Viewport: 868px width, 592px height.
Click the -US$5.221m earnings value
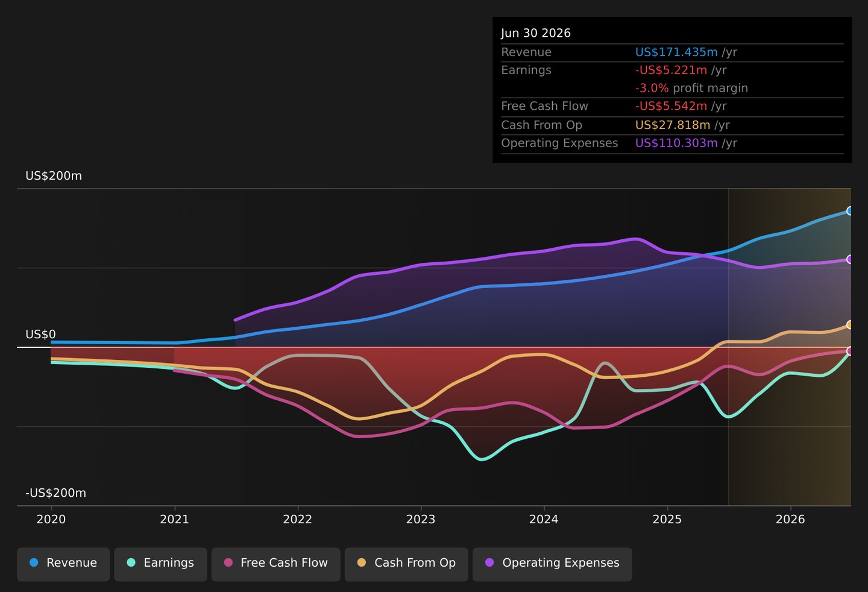(x=671, y=70)
